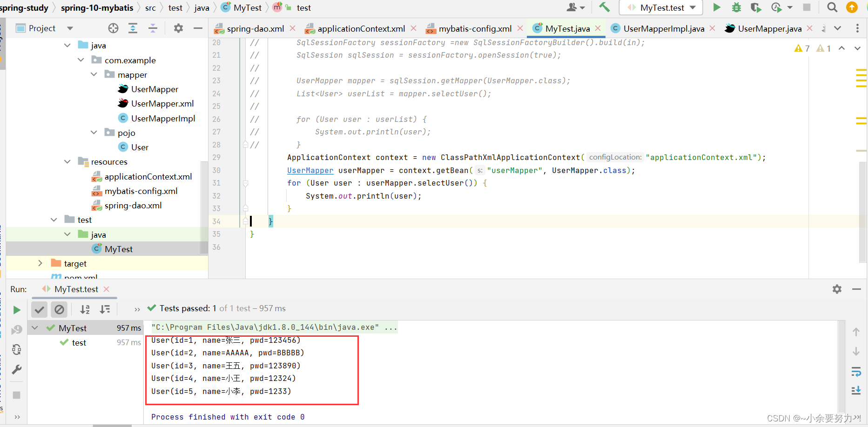Click the UserMapper link in the code
868x427 pixels.
coord(310,170)
